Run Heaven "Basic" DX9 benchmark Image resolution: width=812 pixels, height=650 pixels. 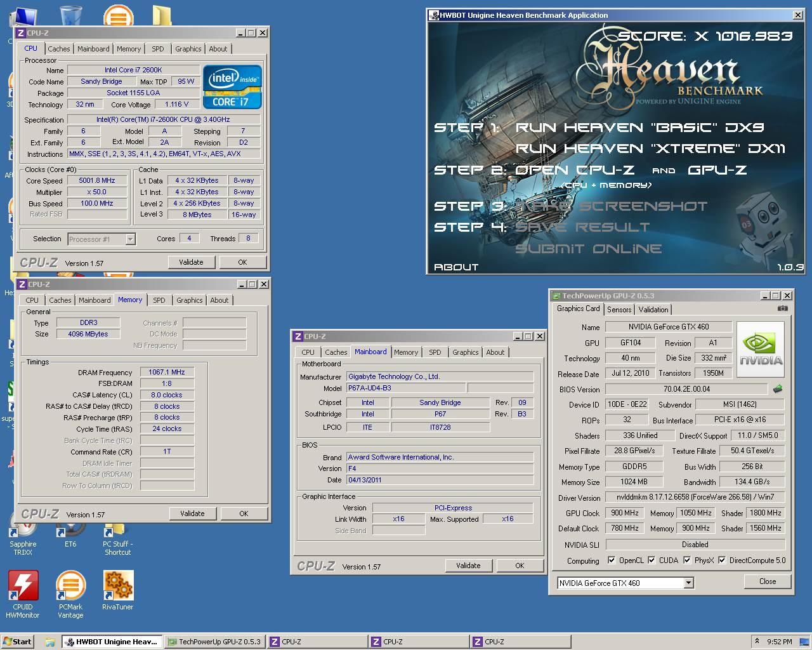click(x=639, y=128)
